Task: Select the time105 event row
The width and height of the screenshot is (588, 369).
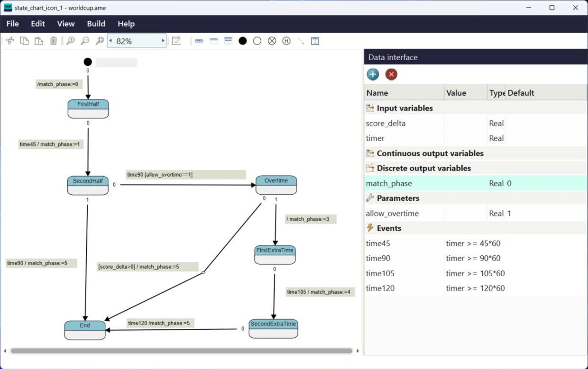Action: [x=476, y=273]
